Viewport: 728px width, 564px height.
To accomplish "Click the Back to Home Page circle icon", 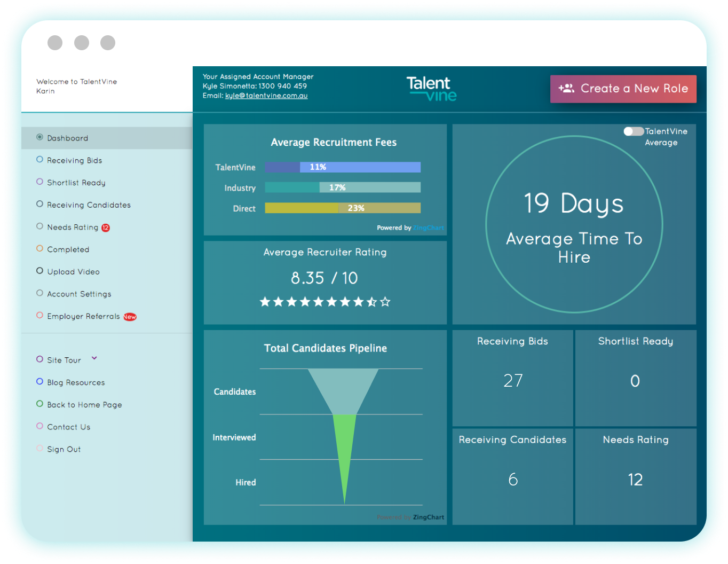I will point(39,404).
